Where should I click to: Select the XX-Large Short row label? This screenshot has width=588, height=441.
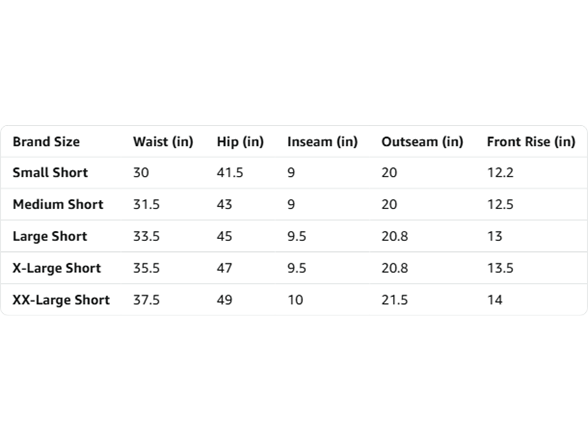tap(61, 300)
